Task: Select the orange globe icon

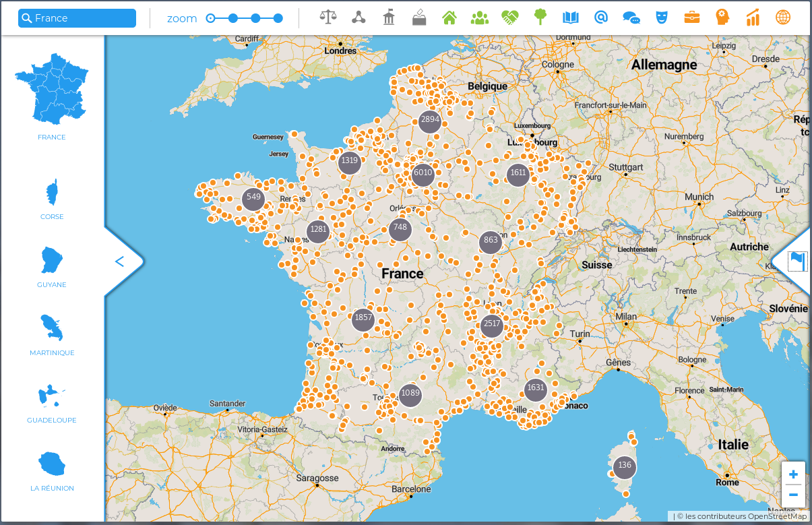Action: (783, 18)
